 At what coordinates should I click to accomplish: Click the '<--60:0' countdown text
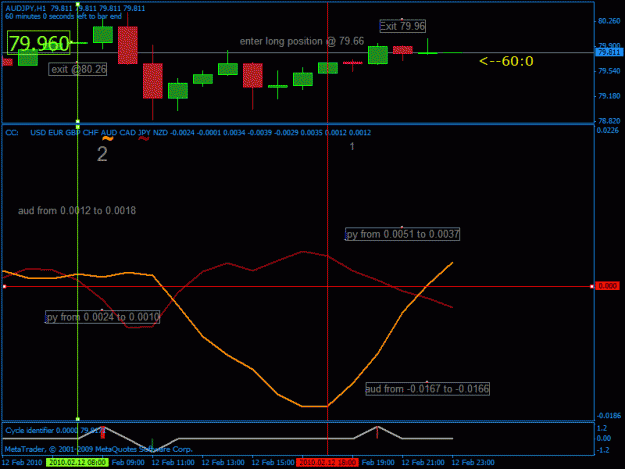506,61
